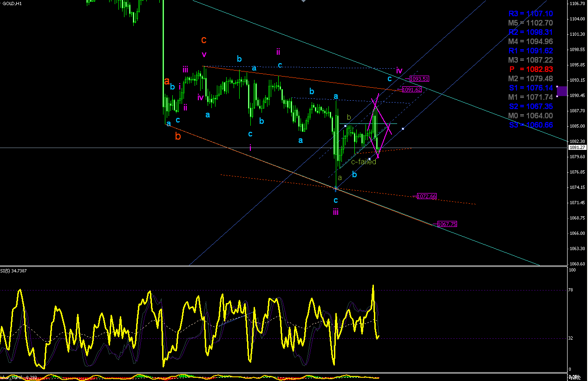
Task: Select the white handle point right of pink diamond
Action: click(403, 129)
